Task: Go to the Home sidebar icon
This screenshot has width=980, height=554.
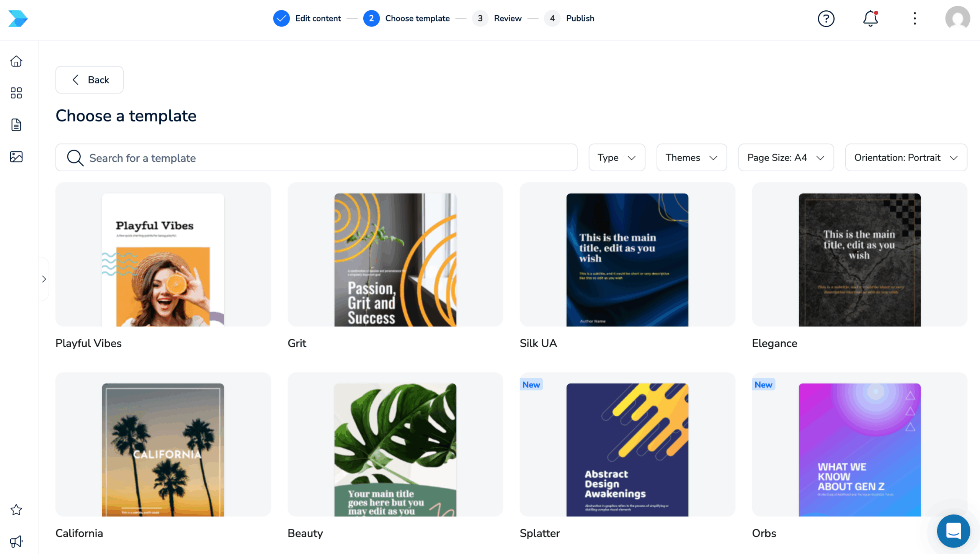Action: click(16, 61)
